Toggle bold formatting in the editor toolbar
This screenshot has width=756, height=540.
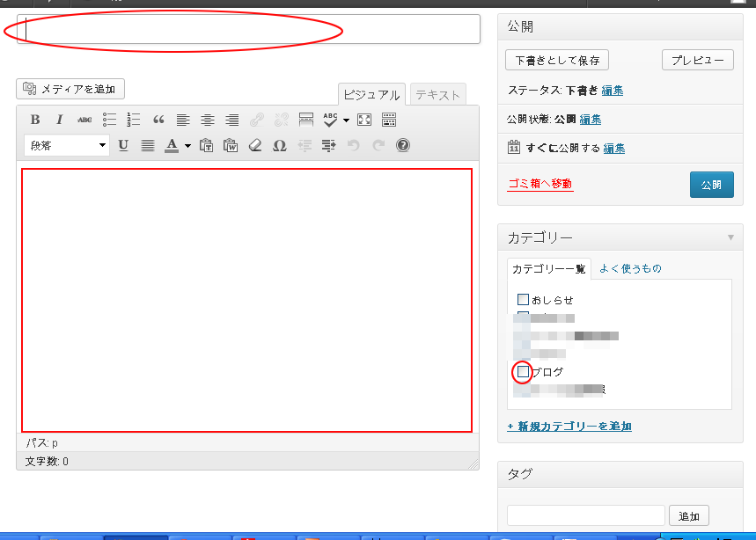tap(35, 120)
